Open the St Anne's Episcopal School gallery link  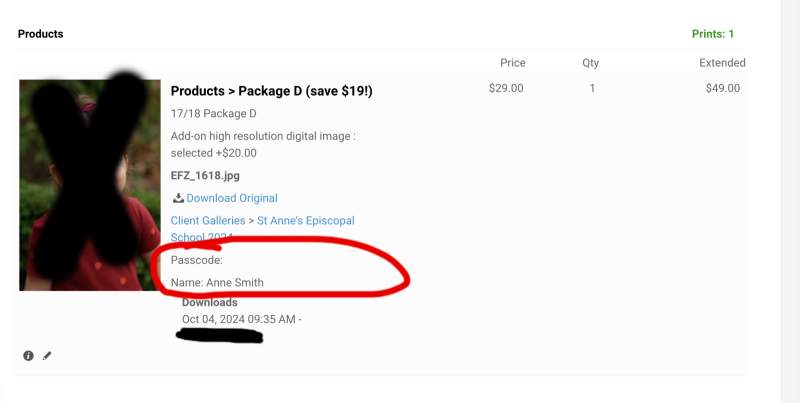click(263, 229)
